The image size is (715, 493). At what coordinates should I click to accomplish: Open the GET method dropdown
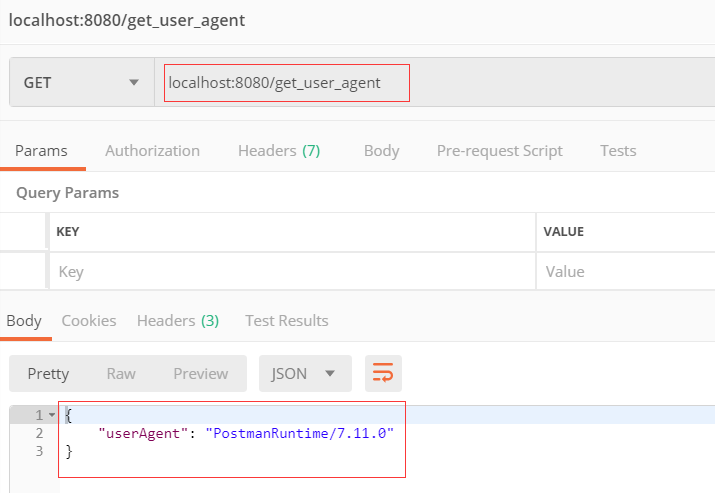(x=82, y=83)
